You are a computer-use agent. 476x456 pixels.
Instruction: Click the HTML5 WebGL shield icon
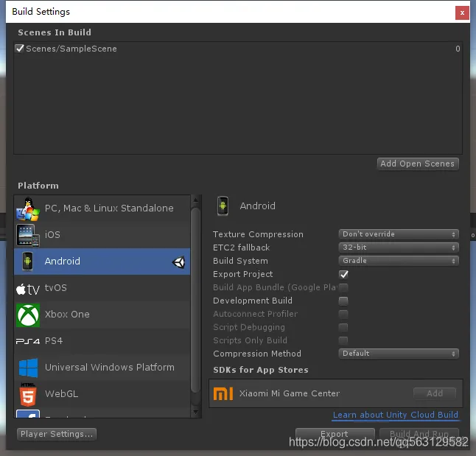[28, 394]
